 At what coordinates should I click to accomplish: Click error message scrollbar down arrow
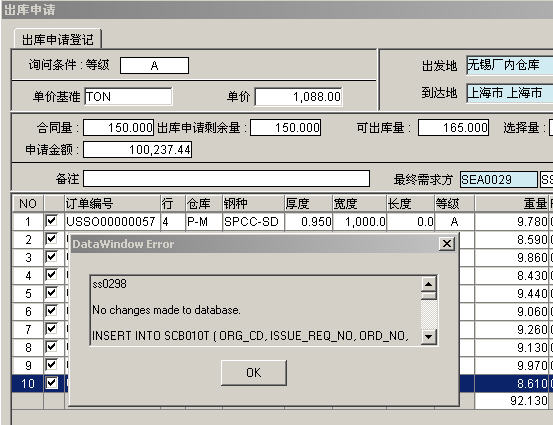click(429, 336)
